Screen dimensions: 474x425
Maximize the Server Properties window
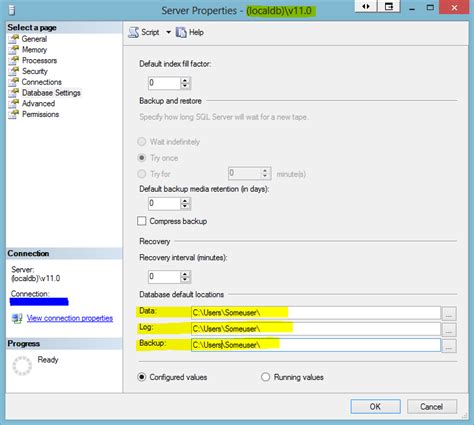pos(430,7)
